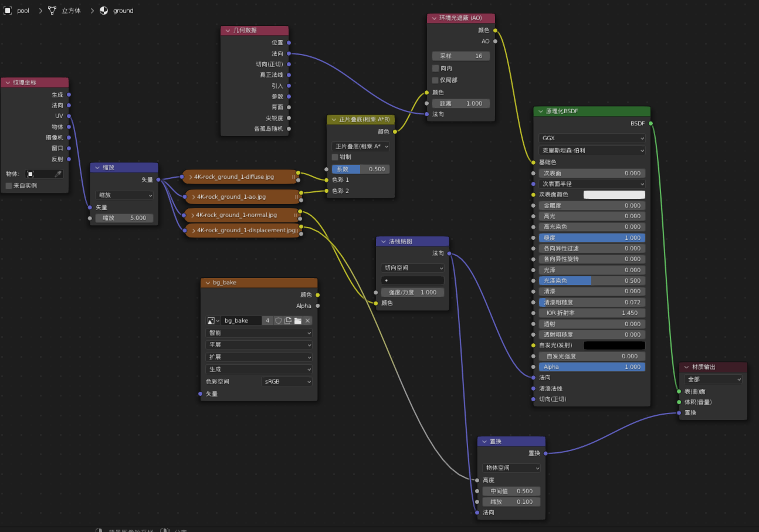759x532 pixels.
Task: Click 糙度 1.000 slider in BSDF
Action: tap(592, 238)
